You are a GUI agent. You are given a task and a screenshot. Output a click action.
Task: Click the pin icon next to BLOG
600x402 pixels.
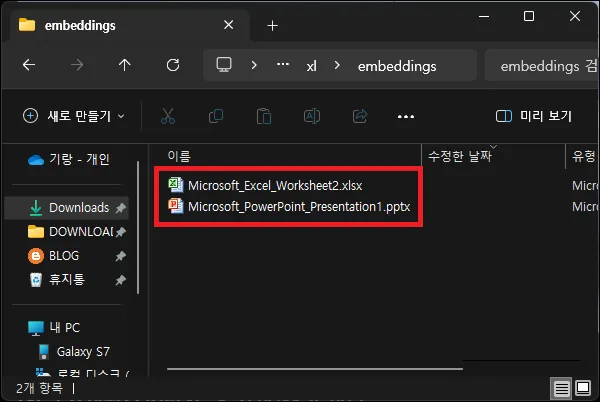click(x=121, y=256)
